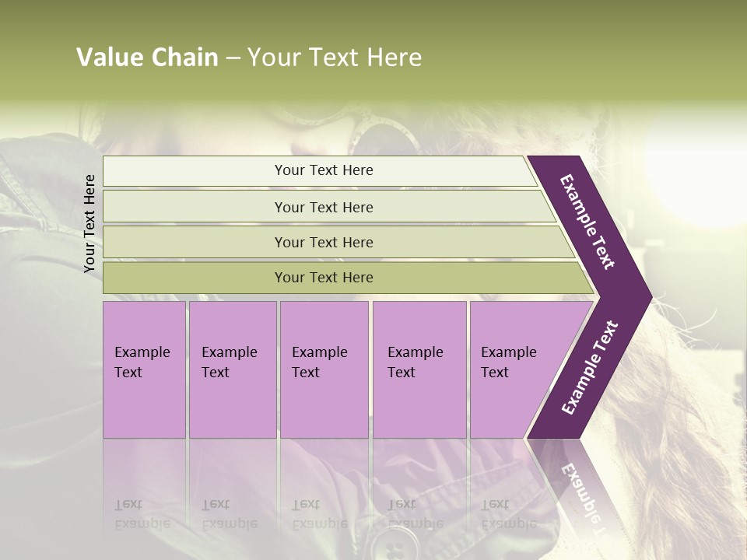747x560 pixels.
Task: Select the fourth pink Example Text box
Action: [x=419, y=369]
